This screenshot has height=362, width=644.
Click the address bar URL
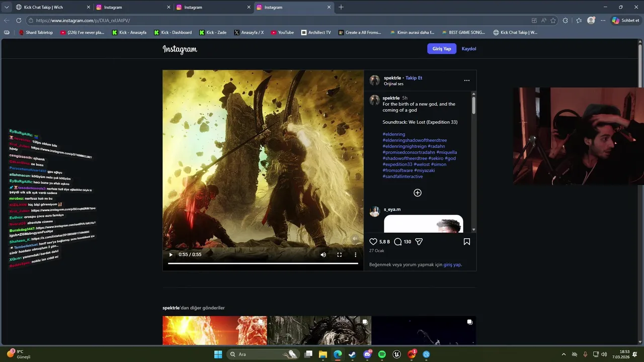83,21
